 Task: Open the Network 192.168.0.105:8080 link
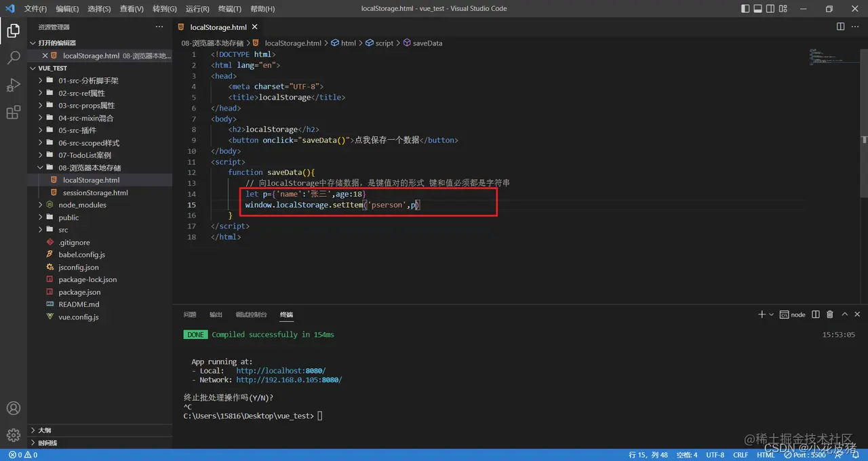[289, 380]
